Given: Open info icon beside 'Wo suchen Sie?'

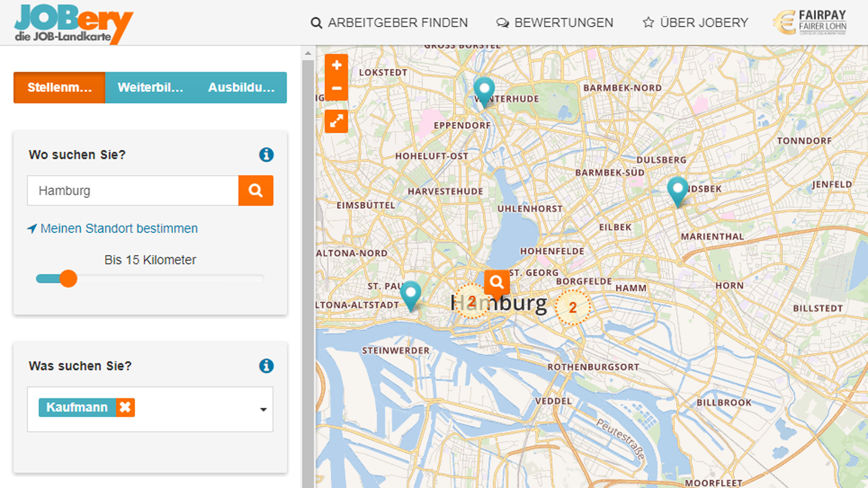Looking at the screenshot, I should [266, 155].
